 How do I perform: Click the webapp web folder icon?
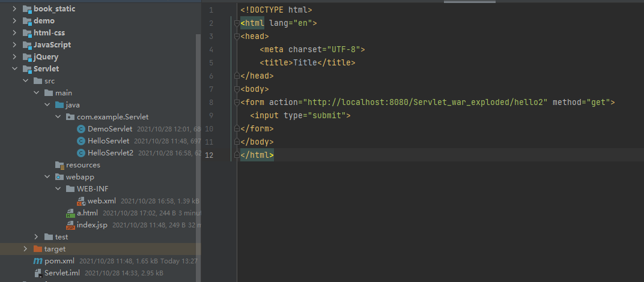(59, 177)
